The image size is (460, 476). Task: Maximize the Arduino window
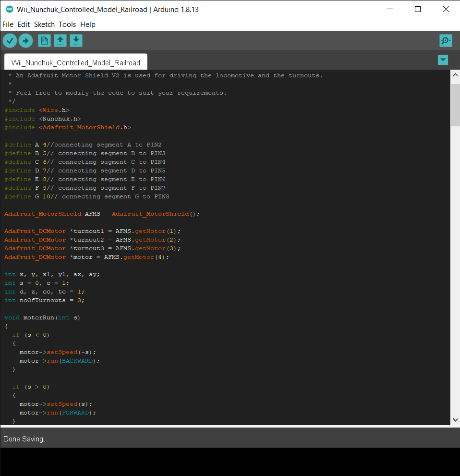pos(418,9)
